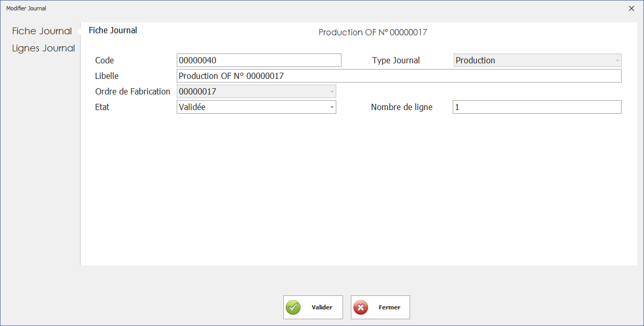Click the Production OF N° 00000017 title text
Image resolution: width=644 pixels, height=326 pixels.
tap(373, 32)
